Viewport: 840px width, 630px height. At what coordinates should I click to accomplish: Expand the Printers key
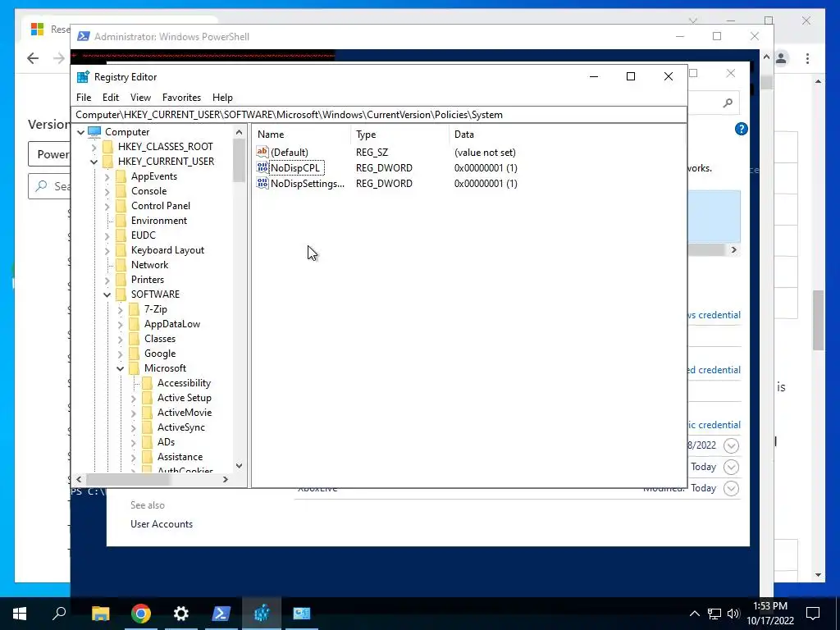(107, 280)
